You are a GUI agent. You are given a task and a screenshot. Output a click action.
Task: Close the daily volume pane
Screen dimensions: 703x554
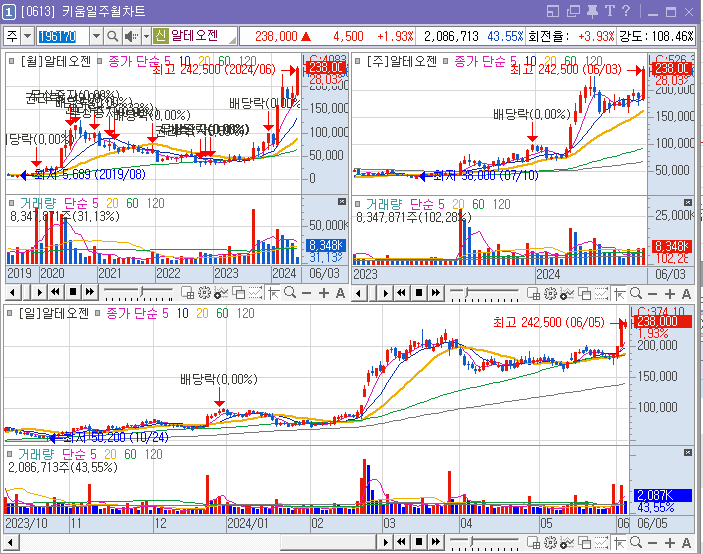click(x=688, y=453)
